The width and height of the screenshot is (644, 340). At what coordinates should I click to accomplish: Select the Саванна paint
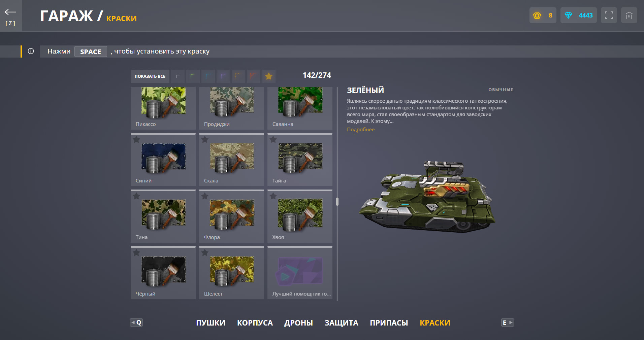[x=300, y=108]
